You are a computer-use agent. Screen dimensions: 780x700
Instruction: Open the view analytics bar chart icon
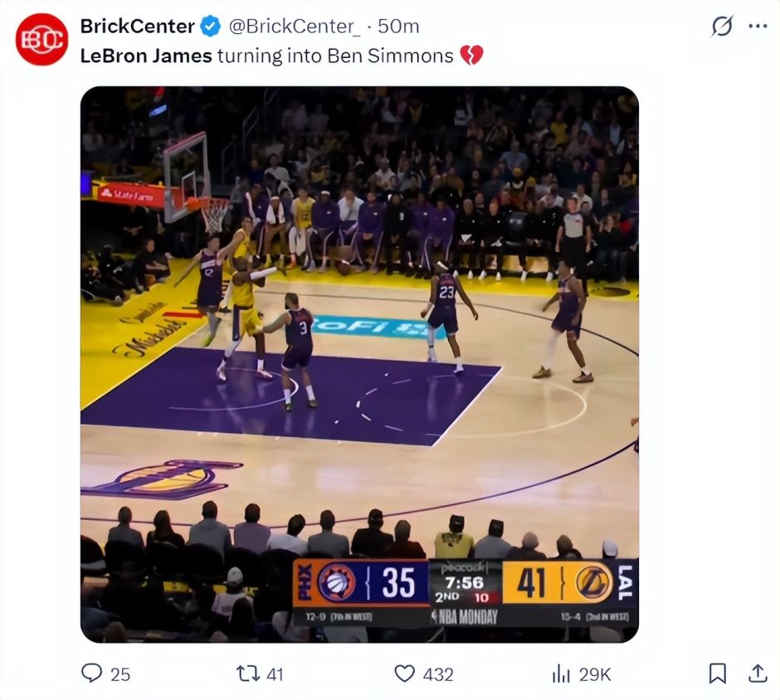[562, 673]
